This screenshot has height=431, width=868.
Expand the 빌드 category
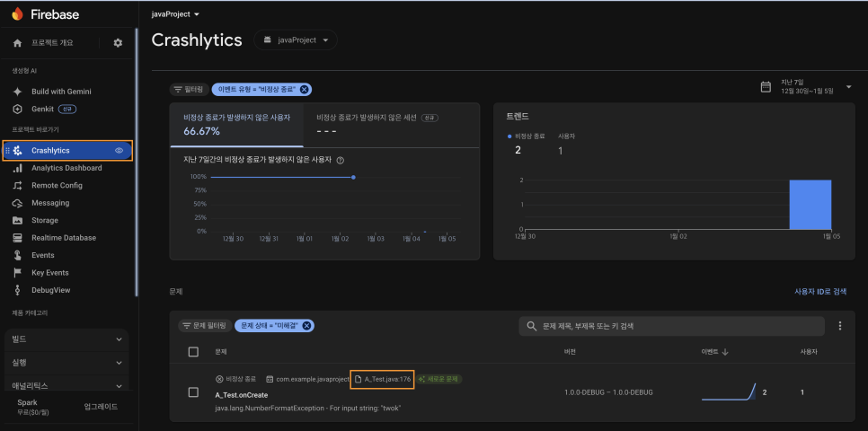66,339
